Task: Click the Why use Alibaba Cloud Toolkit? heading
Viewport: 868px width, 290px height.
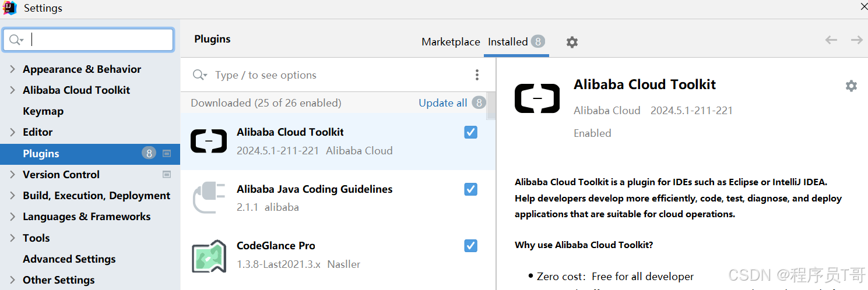Action: 584,245
